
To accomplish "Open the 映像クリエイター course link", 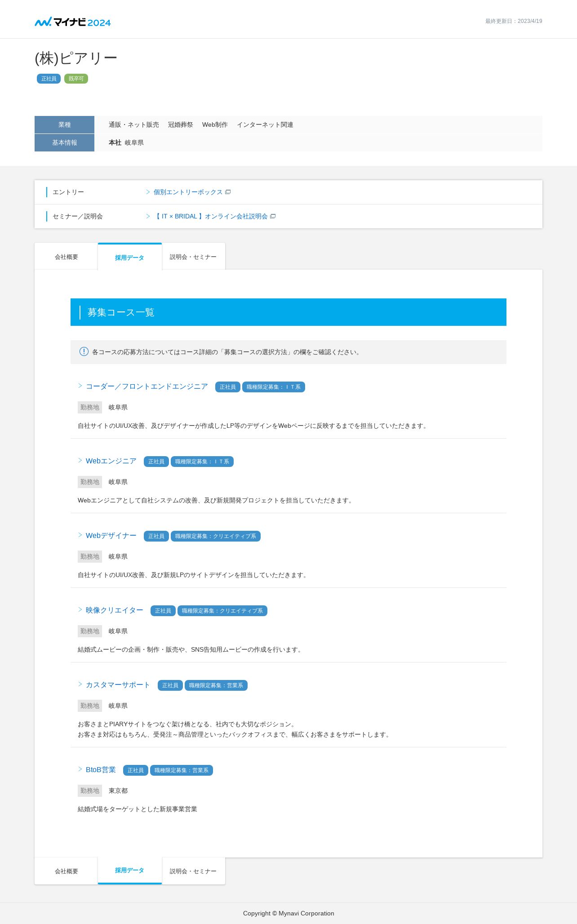I will (115, 610).
